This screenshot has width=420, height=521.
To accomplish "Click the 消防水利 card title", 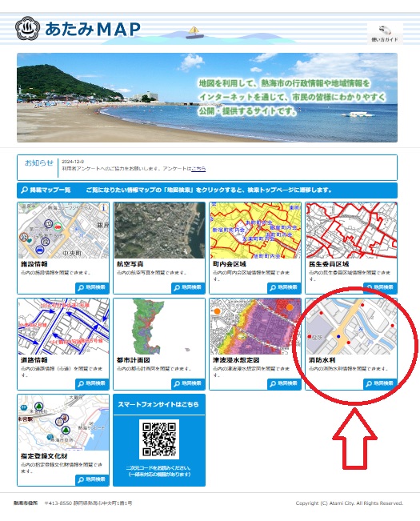I will pyautogui.click(x=322, y=360).
